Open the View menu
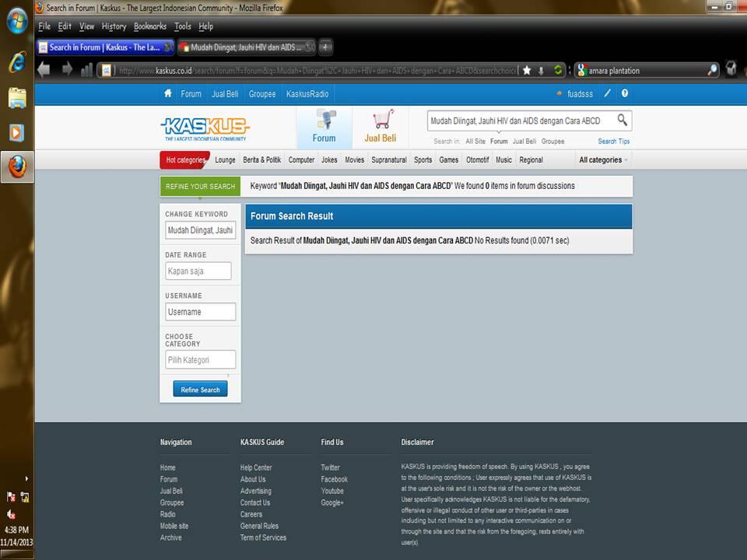This screenshot has width=747, height=560. coord(86,26)
